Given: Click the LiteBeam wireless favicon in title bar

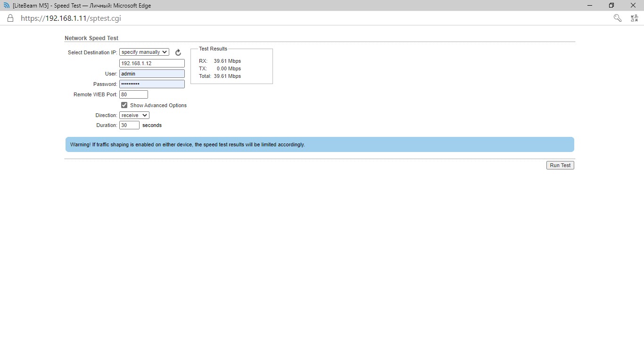Looking at the screenshot, I should 7,6.
